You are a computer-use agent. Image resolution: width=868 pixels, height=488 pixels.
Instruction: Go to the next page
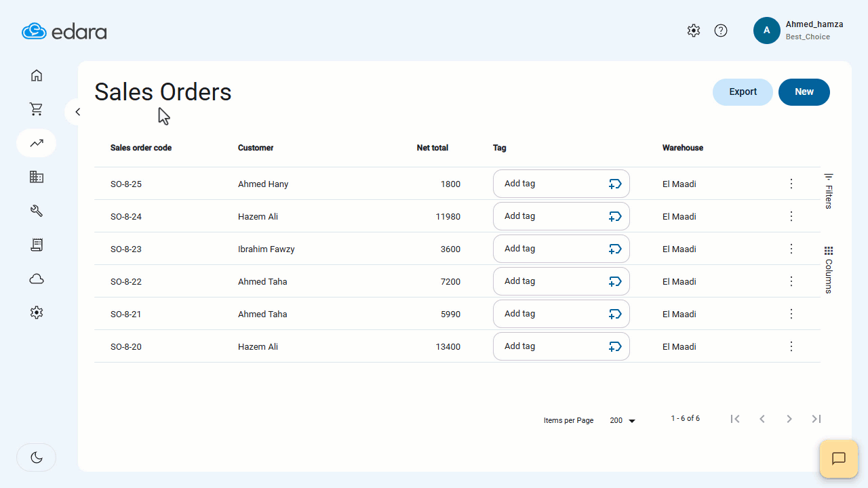(789, 419)
